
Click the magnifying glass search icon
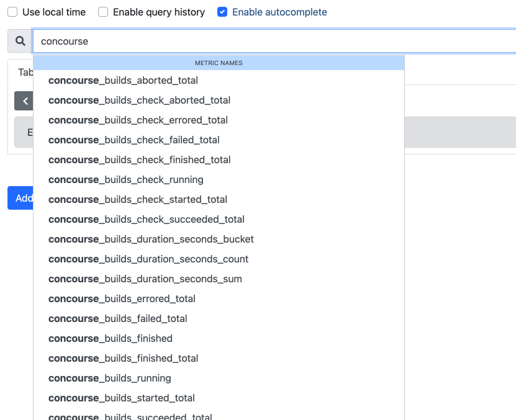[x=19, y=40]
